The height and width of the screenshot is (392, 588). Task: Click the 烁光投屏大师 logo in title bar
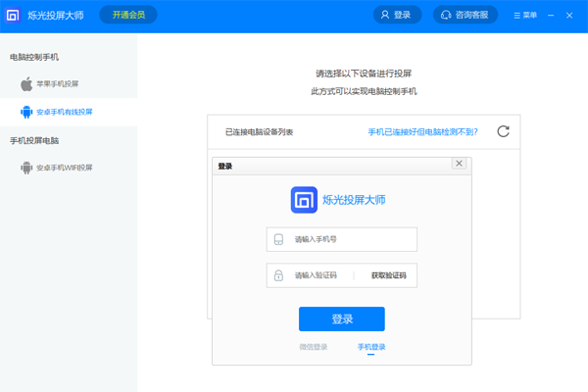[13, 16]
